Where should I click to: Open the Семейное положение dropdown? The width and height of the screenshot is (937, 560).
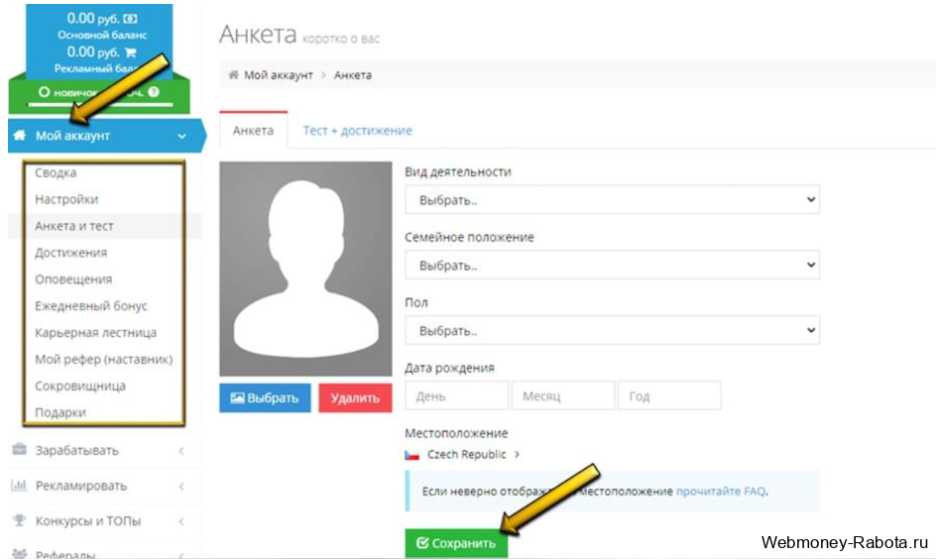pos(612,265)
